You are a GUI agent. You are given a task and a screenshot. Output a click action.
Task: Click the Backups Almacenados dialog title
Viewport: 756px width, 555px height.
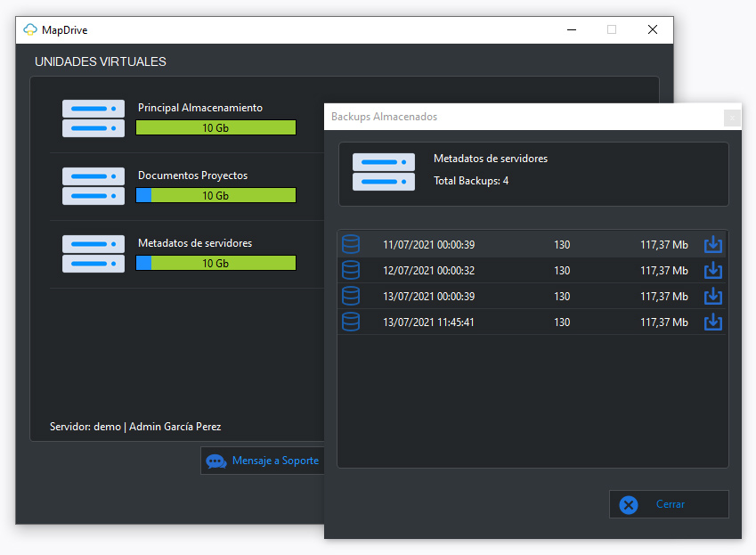click(x=385, y=117)
